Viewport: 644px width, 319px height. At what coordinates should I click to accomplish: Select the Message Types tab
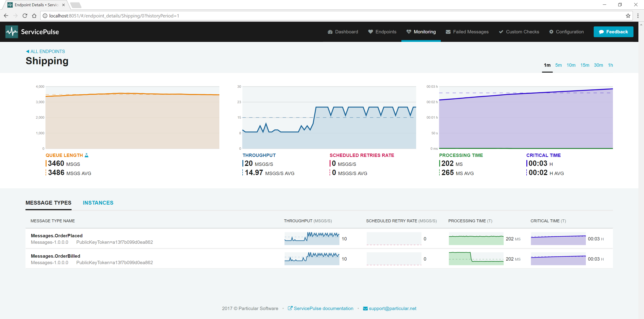48,202
